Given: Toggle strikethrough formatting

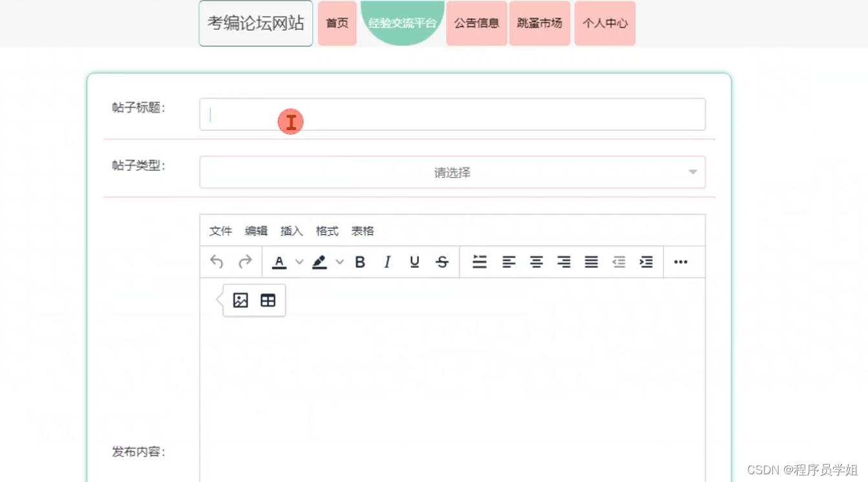Looking at the screenshot, I should click(442, 262).
